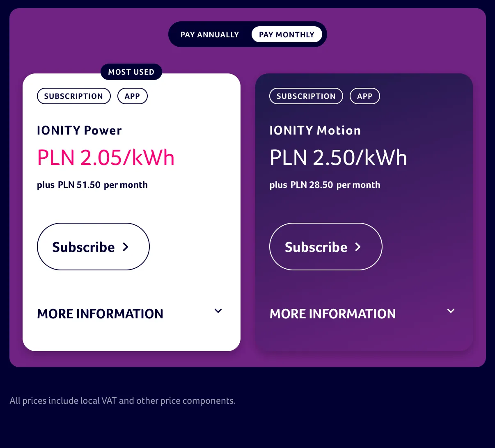
Task: Subscribe to the IONITY Motion plan
Action: tap(325, 247)
